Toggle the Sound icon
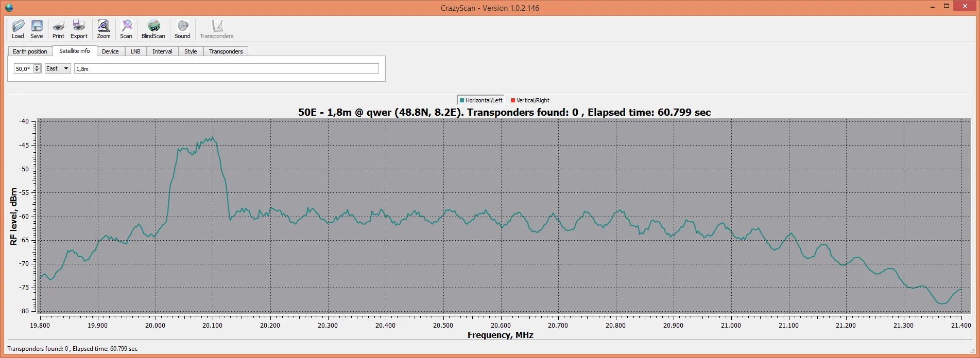The width and height of the screenshot is (980, 358). (182, 29)
